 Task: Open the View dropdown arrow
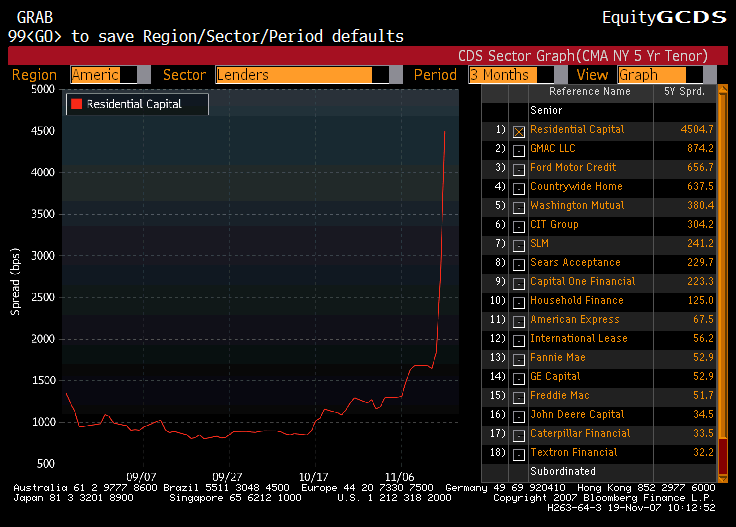[x=710, y=75]
